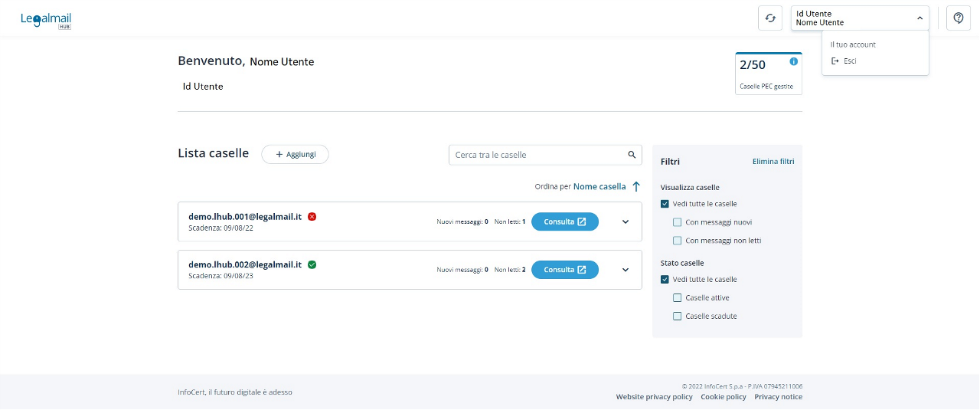Enable the 'Con messaggi nuovi' filter
This screenshot has height=410, width=980.
coord(677,222)
